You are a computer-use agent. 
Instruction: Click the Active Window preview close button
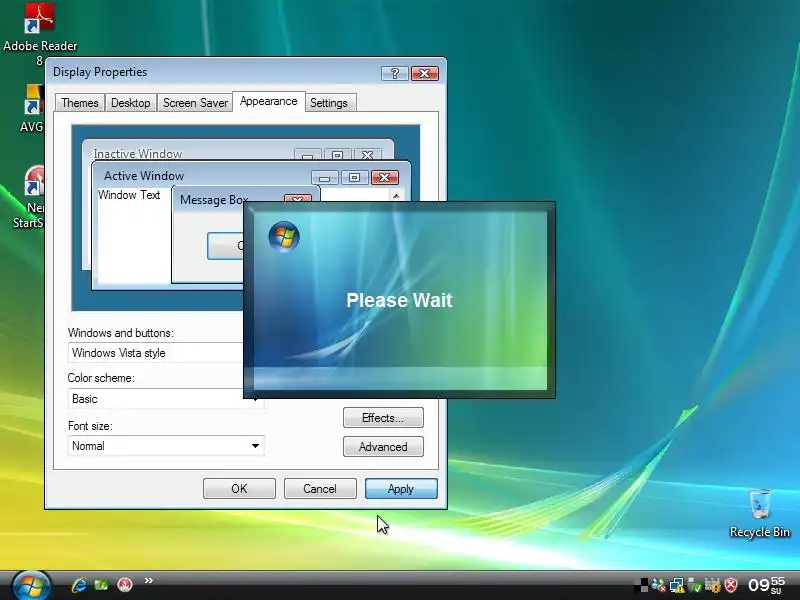385,177
